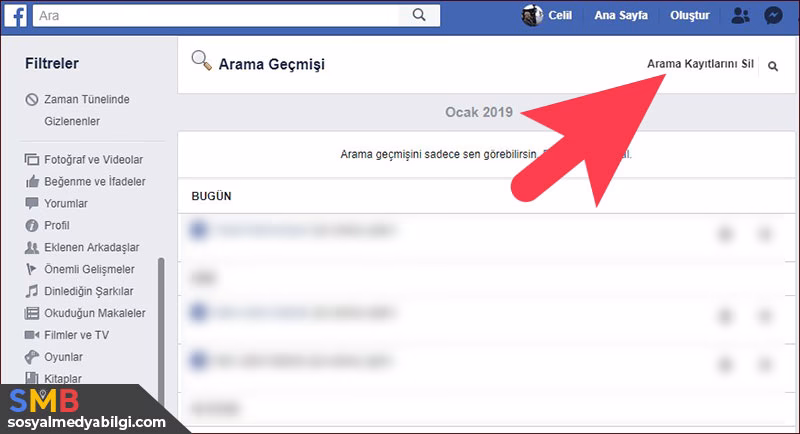This screenshot has width=800, height=434.
Task: Click the Arama Geçmişi heading icon
Action: (x=202, y=61)
